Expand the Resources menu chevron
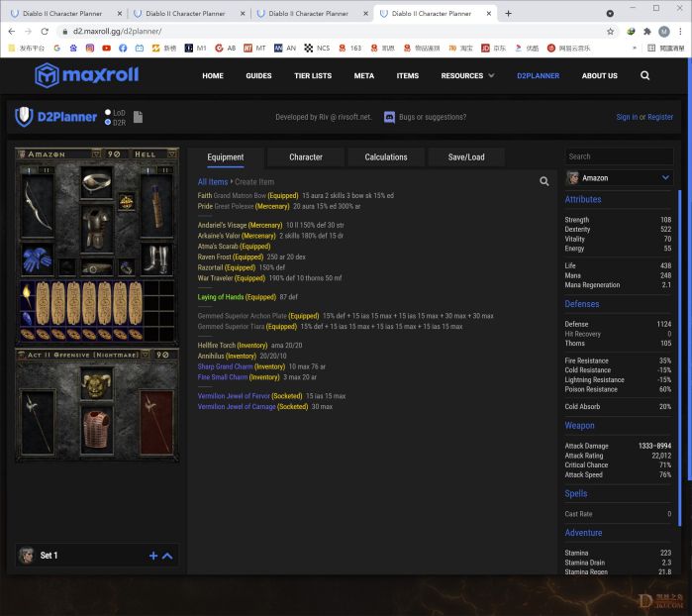Screen dimensions: 692x616 (491, 75)
